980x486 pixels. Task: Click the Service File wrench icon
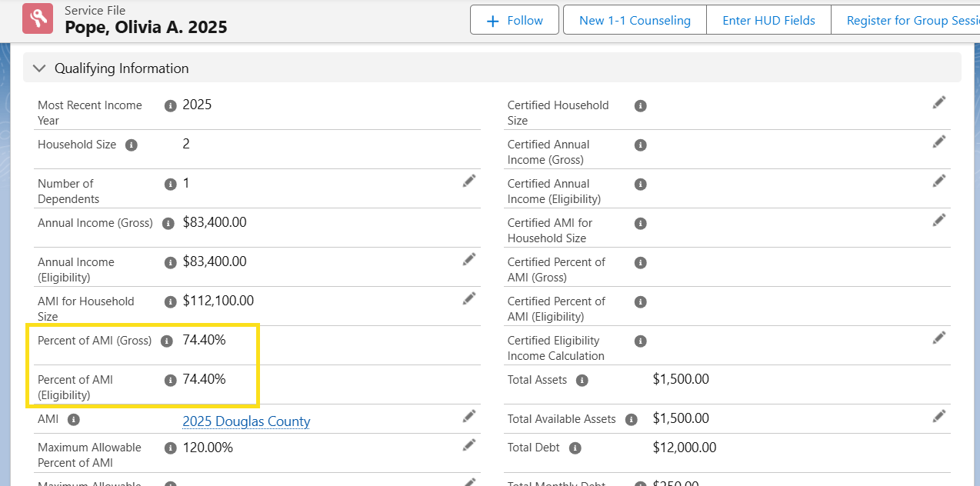pyautogui.click(x=38, y=19)
